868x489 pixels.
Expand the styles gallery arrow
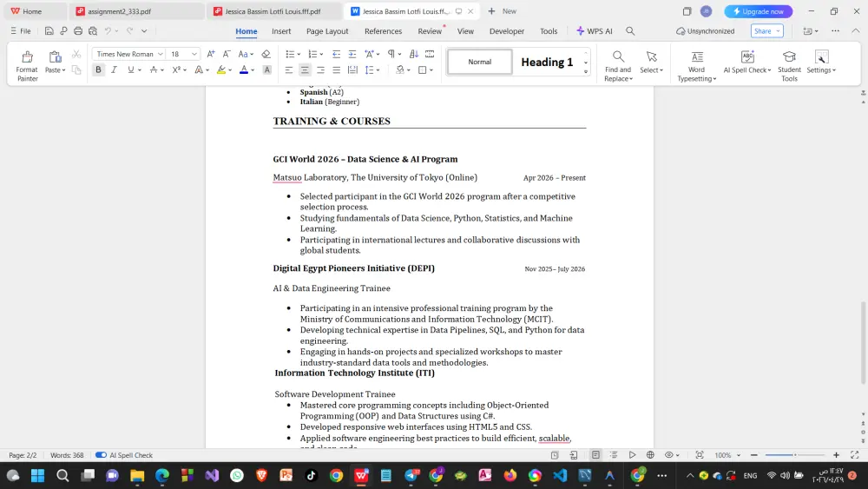coord(586,71)
